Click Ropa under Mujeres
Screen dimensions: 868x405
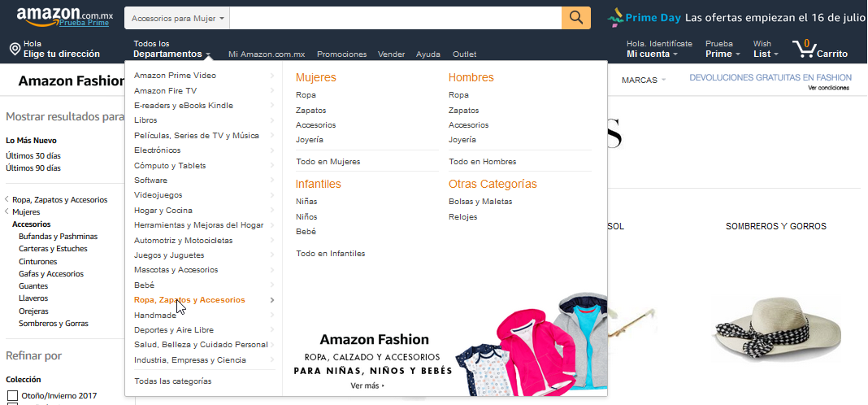306,95
